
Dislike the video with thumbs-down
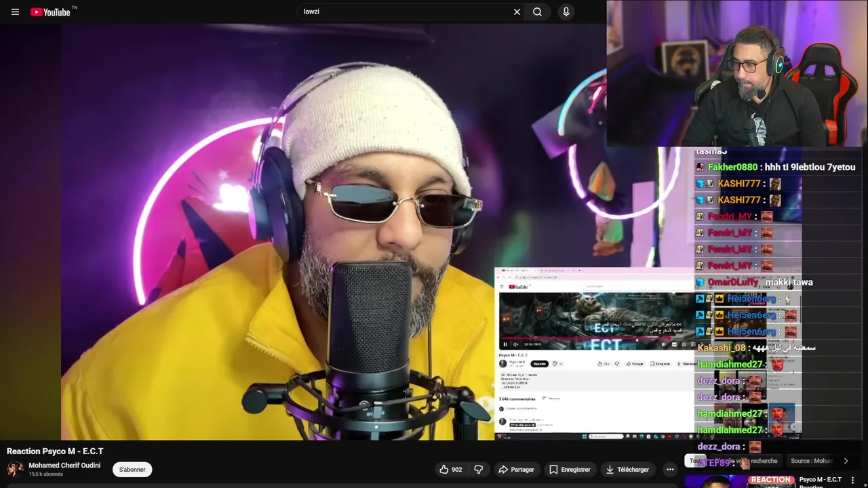[x=479, y=469]
